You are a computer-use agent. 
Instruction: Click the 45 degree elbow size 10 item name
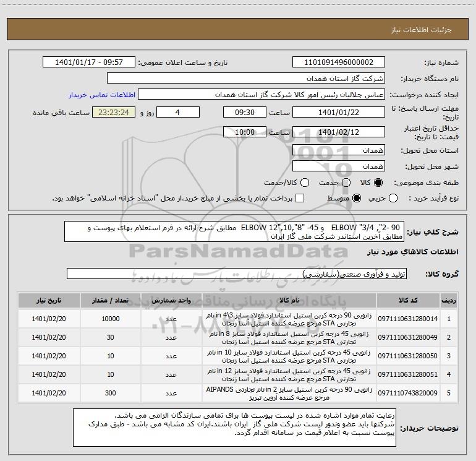point(289,356)
